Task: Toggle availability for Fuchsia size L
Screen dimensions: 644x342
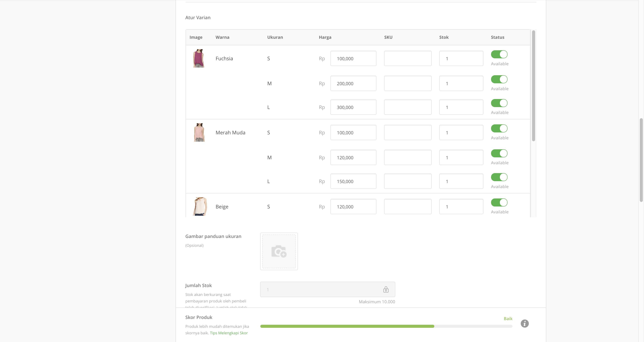Action: [499, 103]
